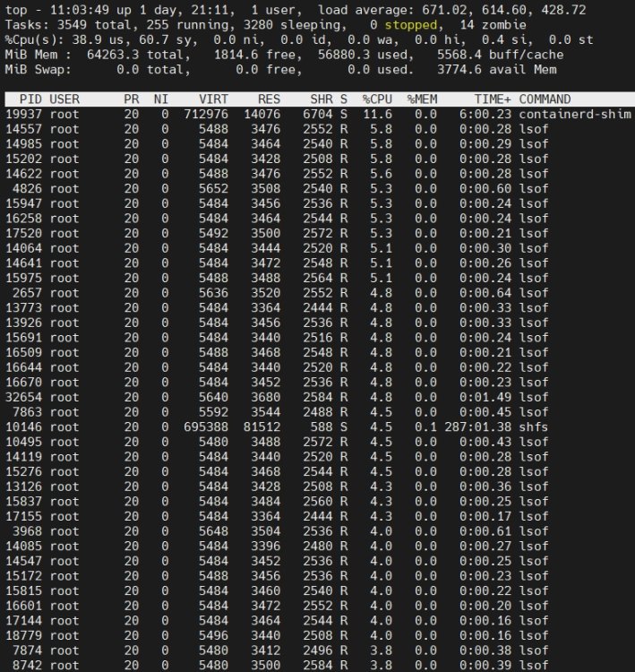
Task: Click PID 10146 in the list
Action: point(24,427)
